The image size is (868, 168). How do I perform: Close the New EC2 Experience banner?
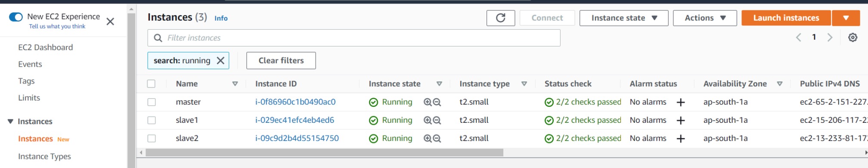(110, 22)
